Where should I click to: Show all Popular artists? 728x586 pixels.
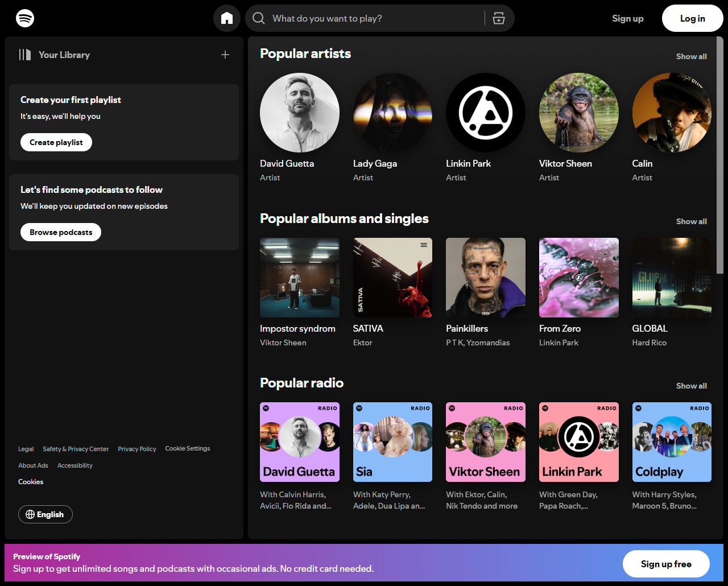pos(692,56)
